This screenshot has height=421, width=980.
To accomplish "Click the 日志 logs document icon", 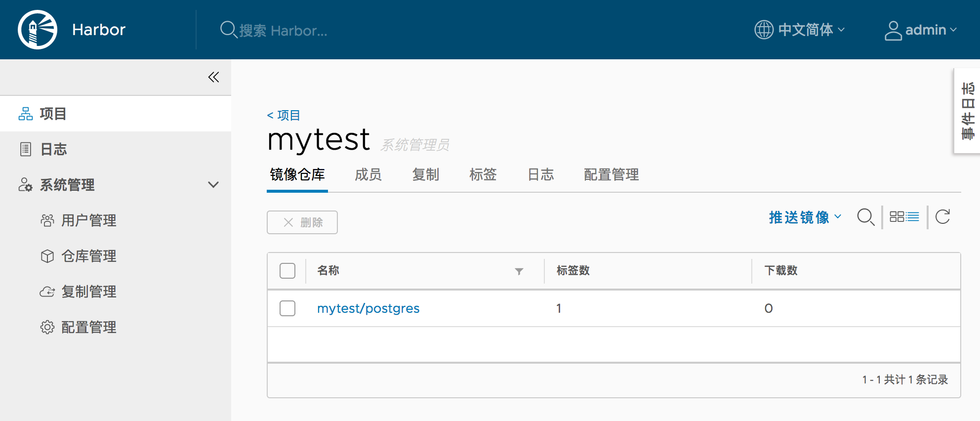I will tap(26, 149).
